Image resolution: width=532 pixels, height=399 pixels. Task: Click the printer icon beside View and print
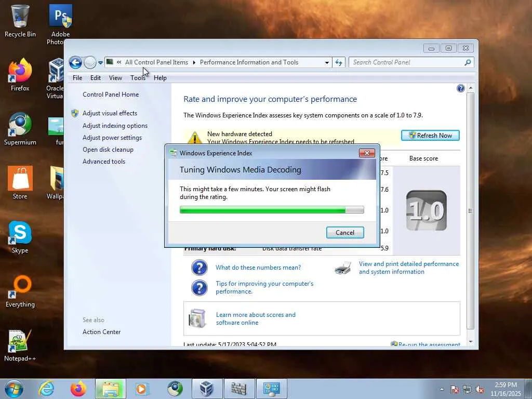point(343,268)
